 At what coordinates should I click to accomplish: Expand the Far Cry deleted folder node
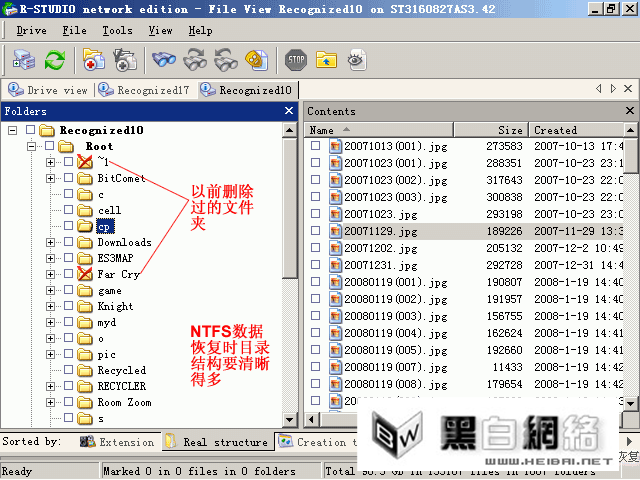coord(50,274)
